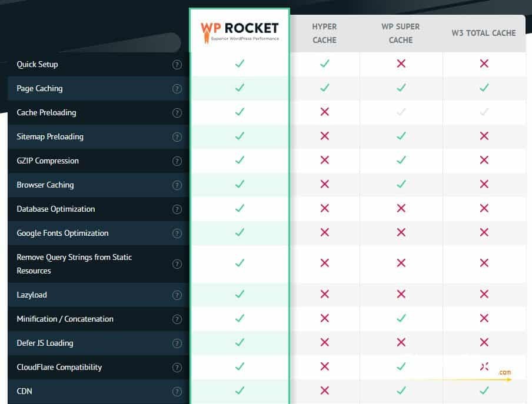
Task: Click the Defer JS Loading label
Action: 45,343
